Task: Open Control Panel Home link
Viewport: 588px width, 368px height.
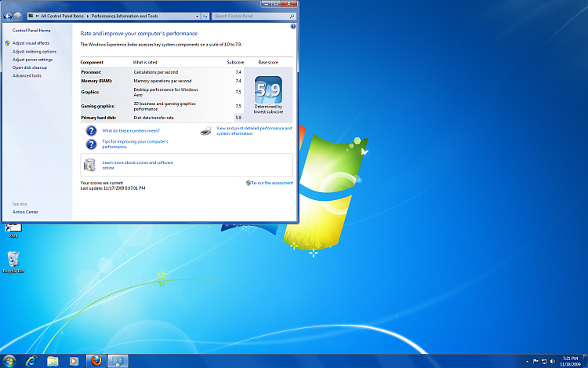Action: pos(31,31)
